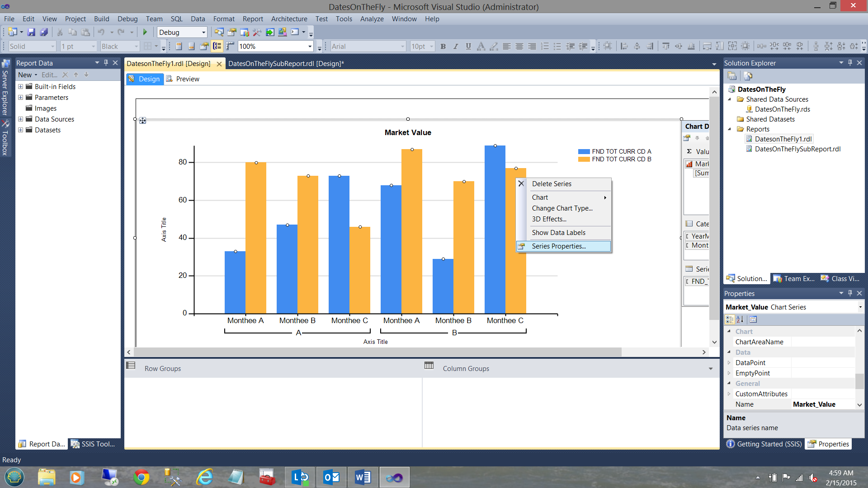Open the Debug configuration dropdown

click(203, 32)
